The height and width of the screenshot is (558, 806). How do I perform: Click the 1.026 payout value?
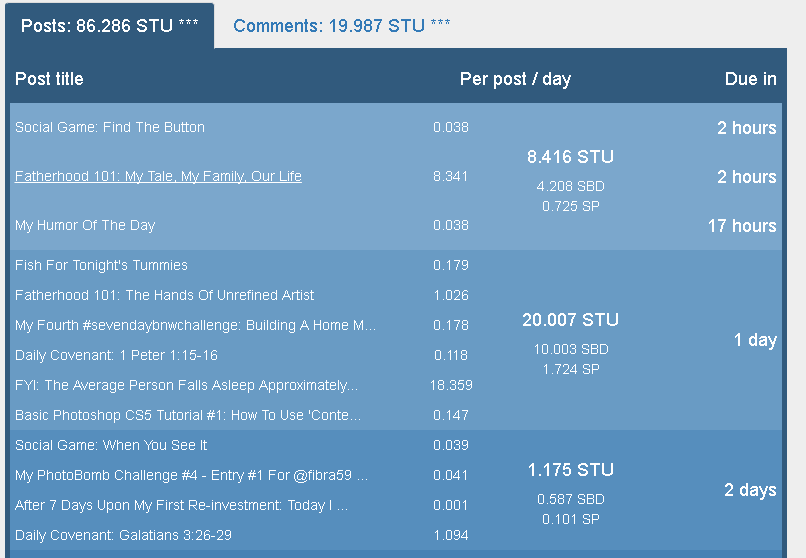coord(451,295)
